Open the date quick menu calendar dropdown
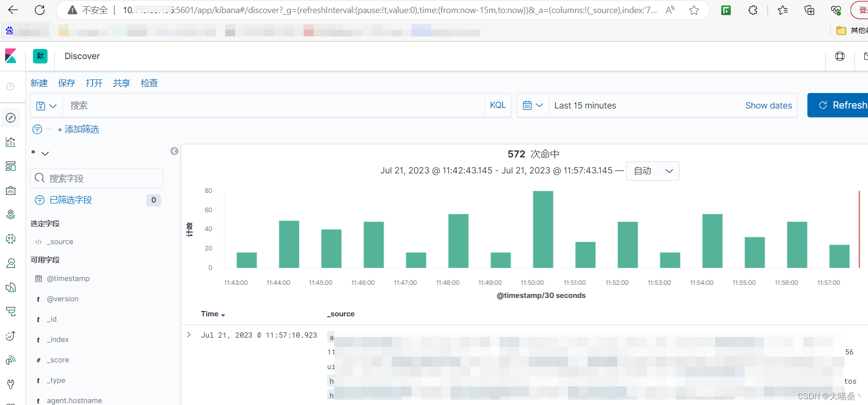This screenshot has height=405, width=868. click(x=533, y=106)
